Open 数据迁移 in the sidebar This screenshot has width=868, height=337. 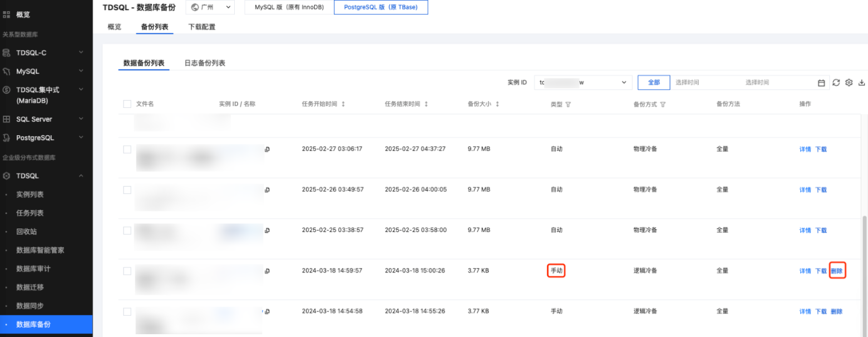(x=30, y=287)
